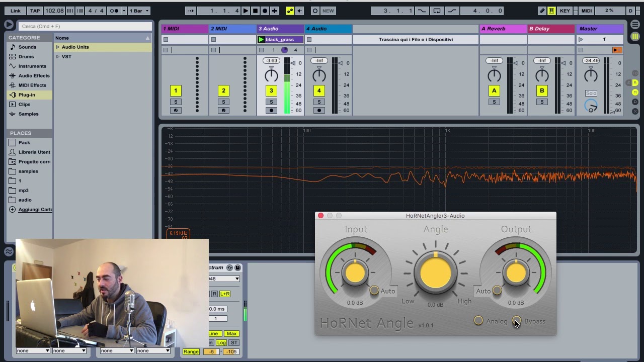This screenshot has width=644, height=362.
Task: Enable Input Auto in HoRNet Angle
Action: tap(374, 291)
